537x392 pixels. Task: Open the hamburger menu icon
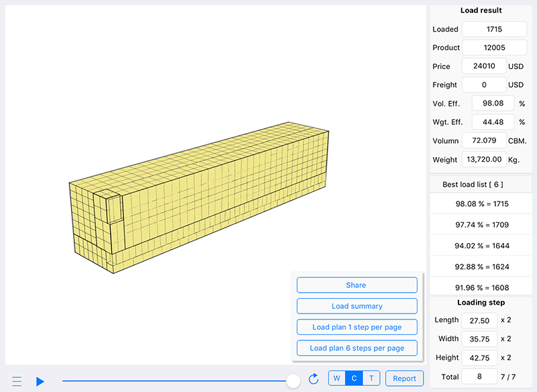click(17, 381)
